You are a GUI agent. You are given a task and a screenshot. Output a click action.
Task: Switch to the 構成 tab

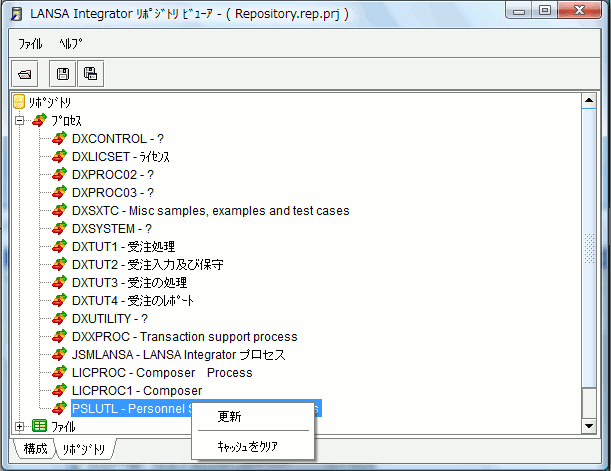click(x=35, y=448)
